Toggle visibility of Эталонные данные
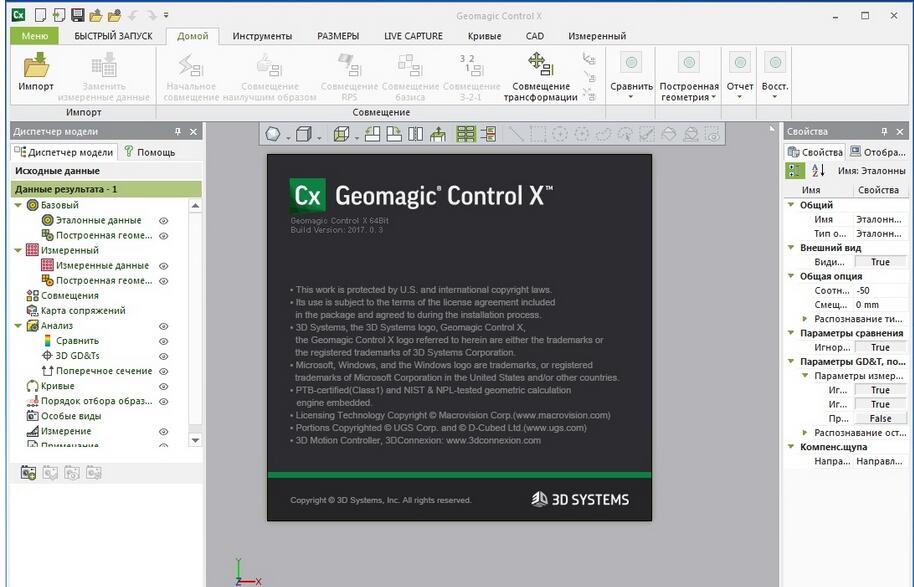Viewport: 914px width, 587px height. [x=164, y=221]
